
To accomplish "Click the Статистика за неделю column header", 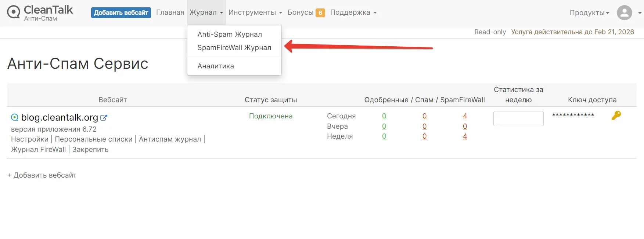I will point(518,94).
